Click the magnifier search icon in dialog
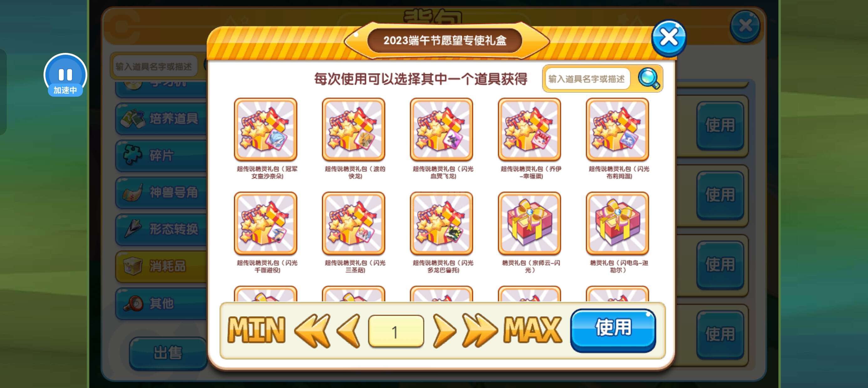Image resolution: width=868 pixels, height=388 pixels. (x=648, y=79)
